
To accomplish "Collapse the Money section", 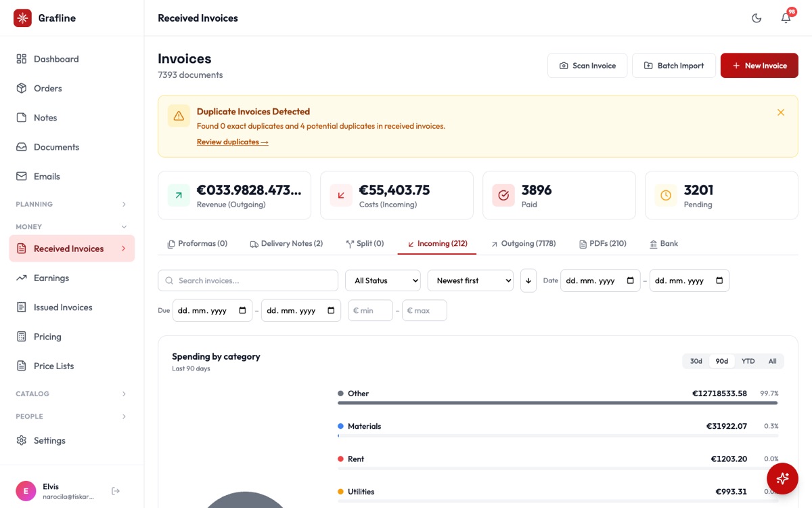I will [x=72, y=226].
